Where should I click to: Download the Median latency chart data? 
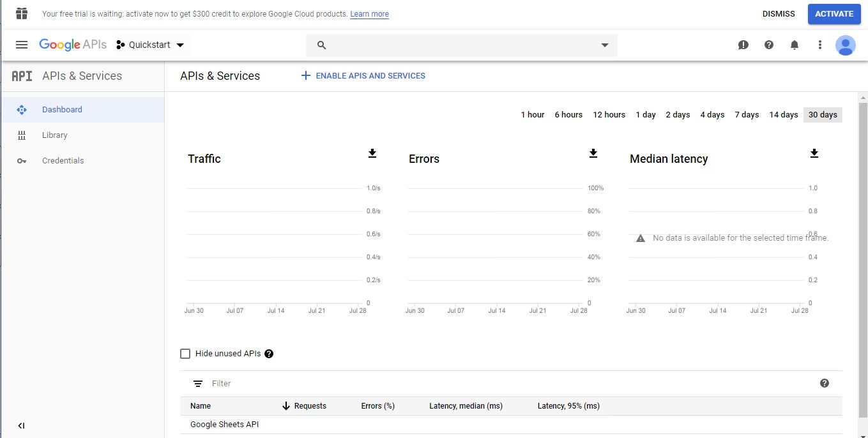tap(814, 153)
